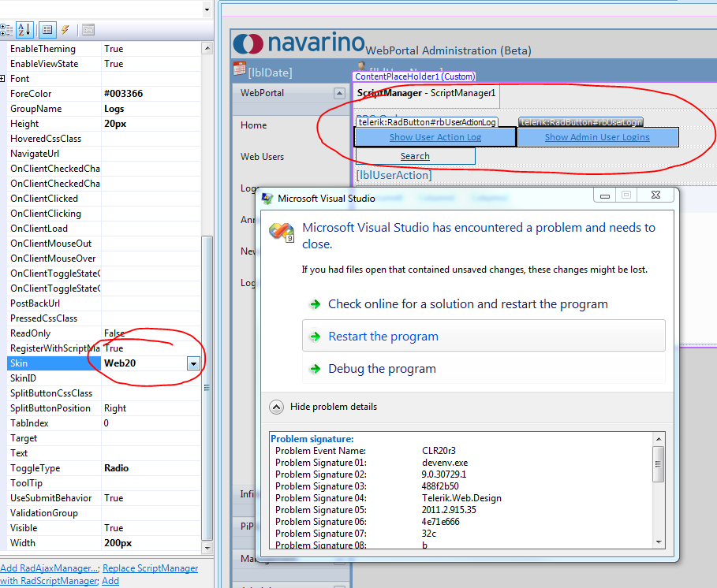Select the CLR20r3 event name value
The image size is (717, 588).
coord(439,451)
